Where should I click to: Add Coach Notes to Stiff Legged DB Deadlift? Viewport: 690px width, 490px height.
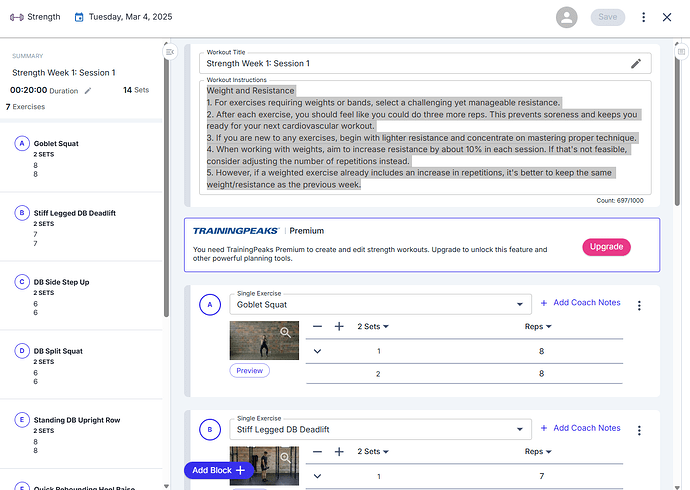click(x=580, y=428)
